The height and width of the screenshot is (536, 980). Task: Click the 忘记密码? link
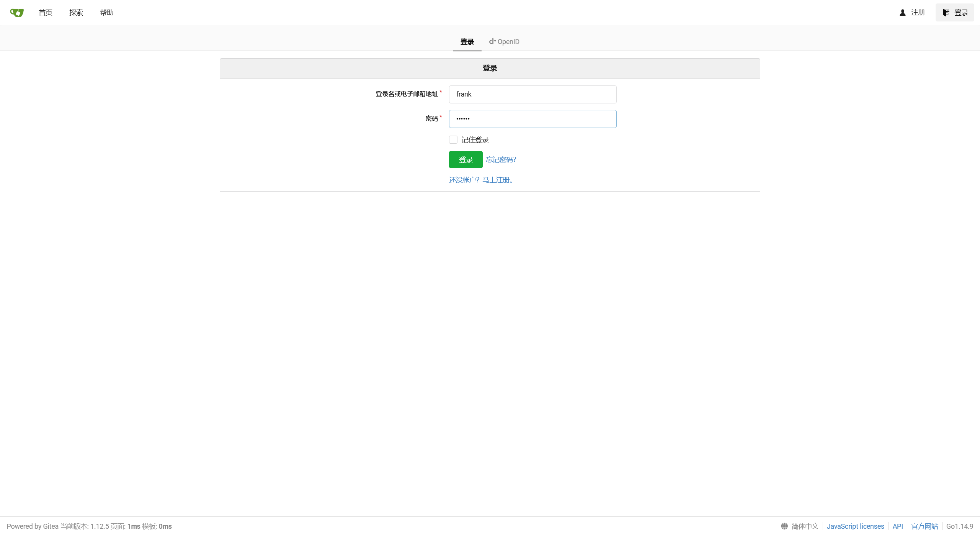(501, 159)
